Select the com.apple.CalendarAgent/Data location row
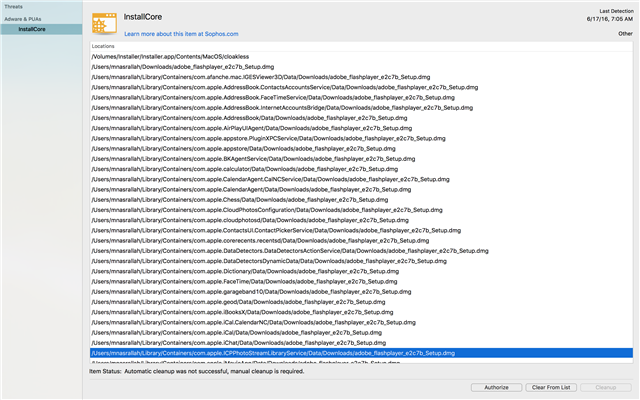Viewport: 640px width, 400px height. click(x=361, y=189)
